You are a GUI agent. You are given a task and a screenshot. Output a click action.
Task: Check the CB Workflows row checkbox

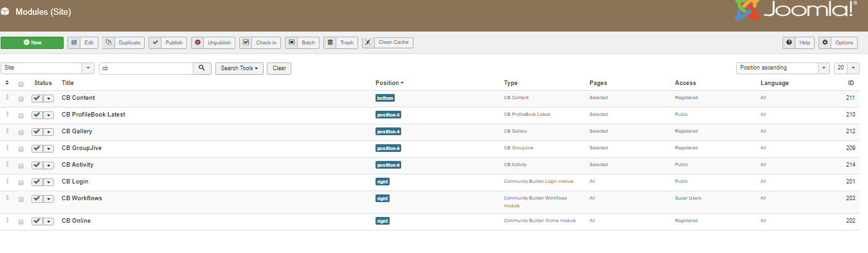point(21,200)
